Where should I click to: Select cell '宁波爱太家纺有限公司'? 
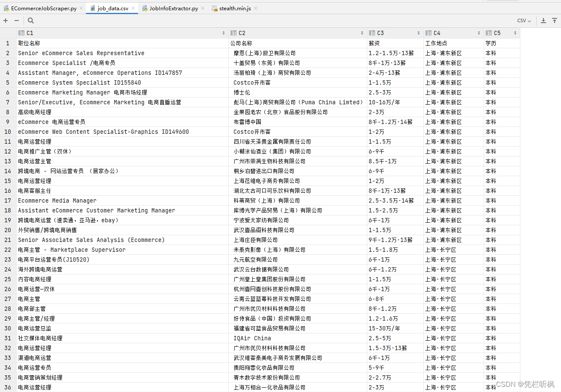(x=298, y=220)
